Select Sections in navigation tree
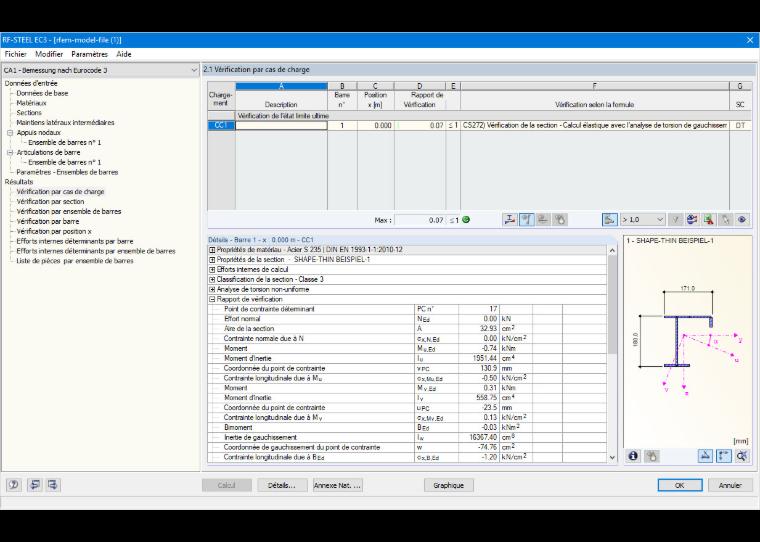The width and height of the screenshot is (760, 542). tap(29, 112)
